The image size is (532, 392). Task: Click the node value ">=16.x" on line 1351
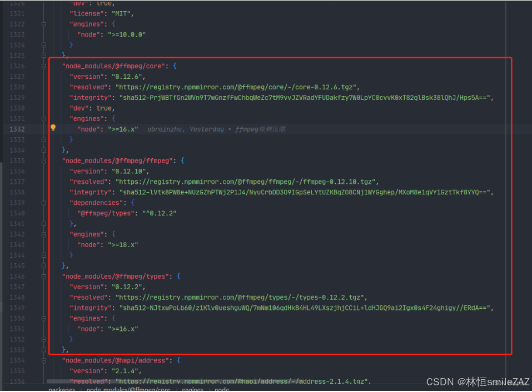pos(123,329)
